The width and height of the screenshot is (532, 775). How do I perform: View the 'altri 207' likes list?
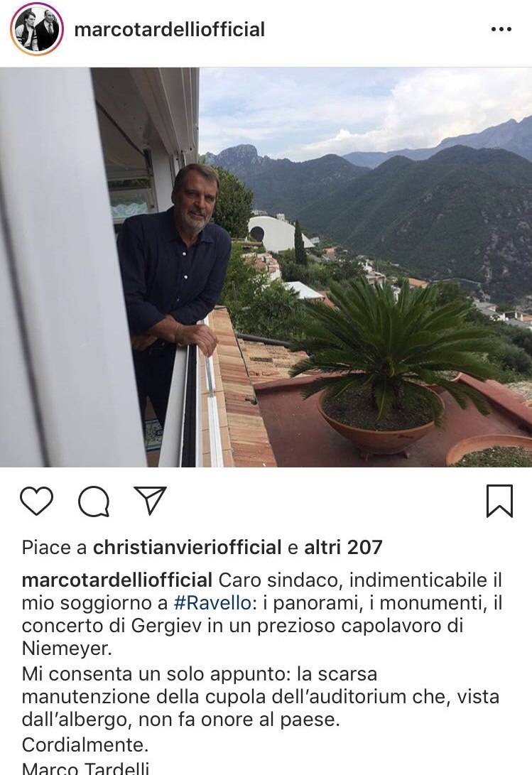coord(343,547)
